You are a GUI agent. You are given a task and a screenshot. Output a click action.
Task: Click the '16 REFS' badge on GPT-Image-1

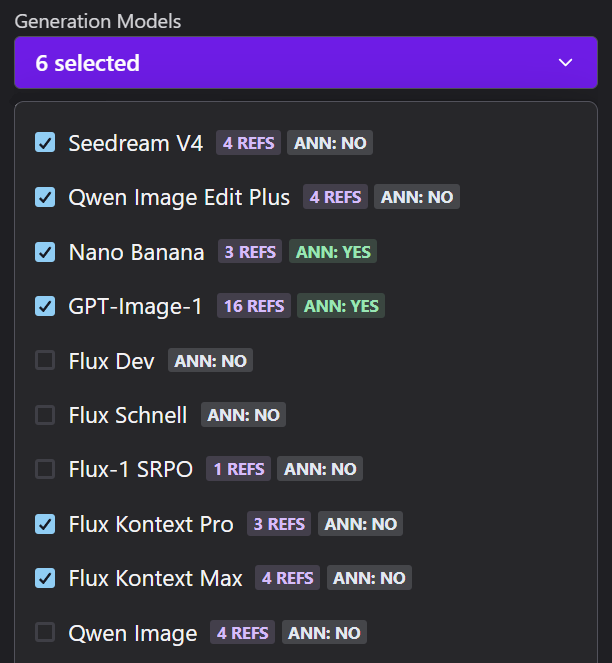click(254, 306)
